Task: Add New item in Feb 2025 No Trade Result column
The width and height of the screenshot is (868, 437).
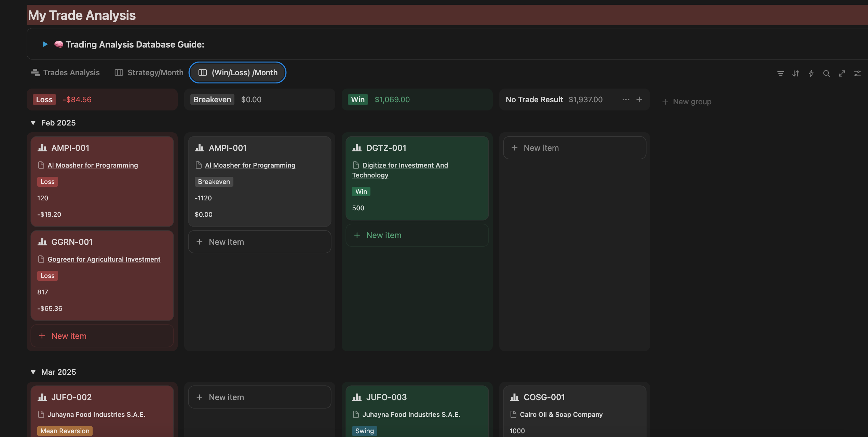Action: coord(575,148)
